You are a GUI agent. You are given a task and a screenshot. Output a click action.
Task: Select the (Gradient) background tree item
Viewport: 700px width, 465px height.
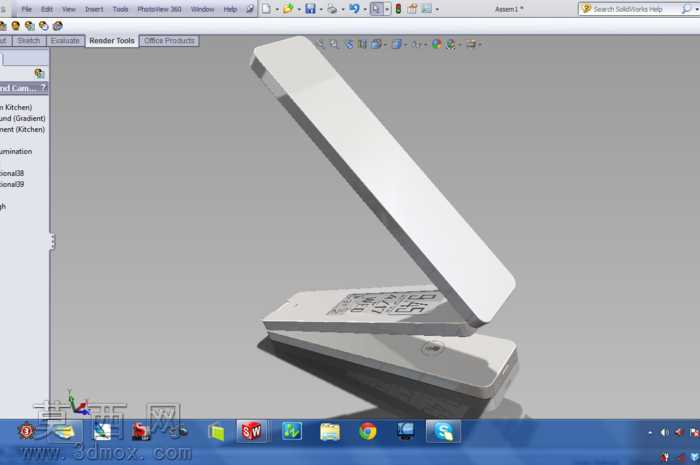23,118
